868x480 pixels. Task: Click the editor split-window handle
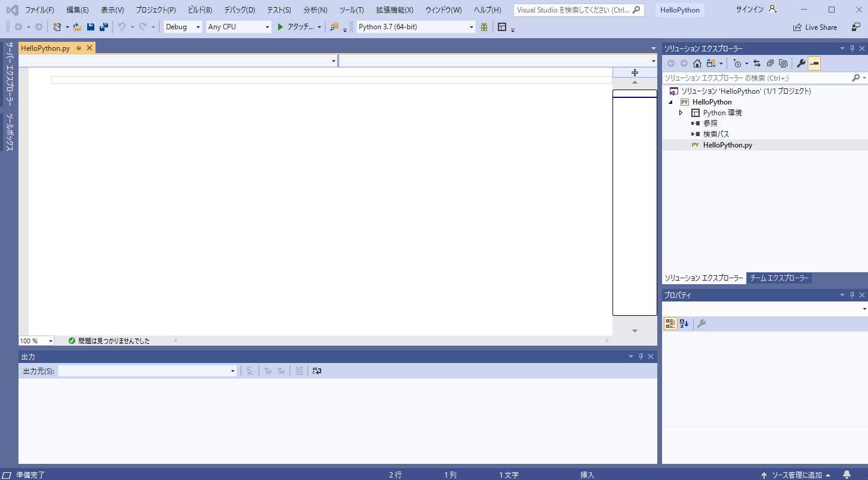point(635,72)
